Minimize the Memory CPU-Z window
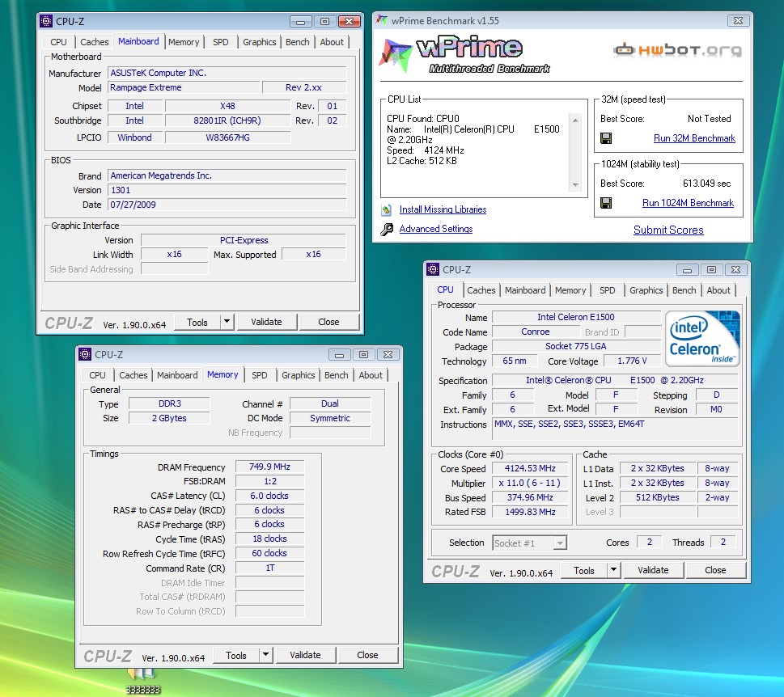Screen dimensions: 784x697 coord(340,355)
